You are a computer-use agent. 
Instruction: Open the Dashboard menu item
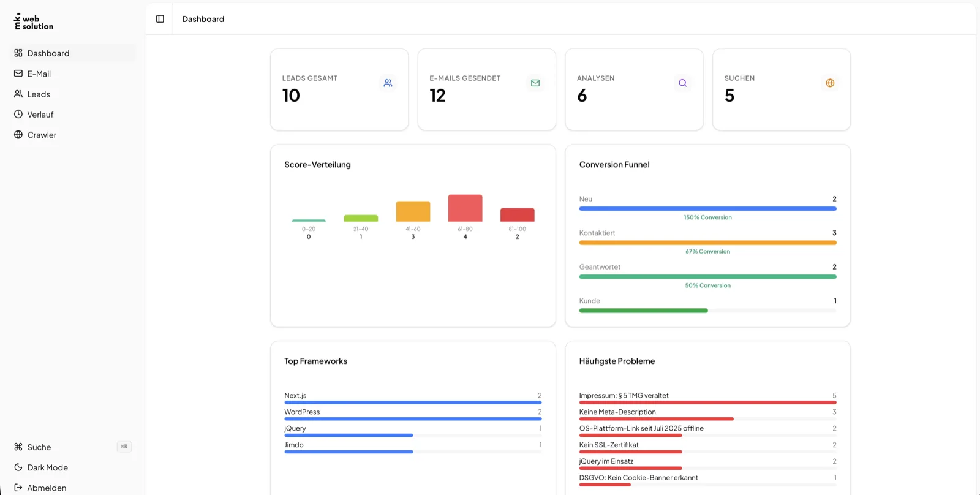73,53
